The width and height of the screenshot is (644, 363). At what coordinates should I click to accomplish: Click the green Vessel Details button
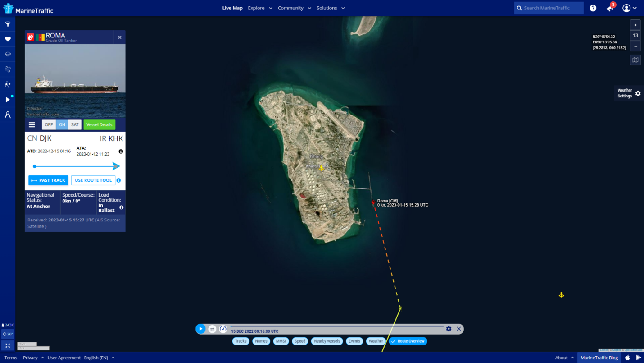(100, 125)
